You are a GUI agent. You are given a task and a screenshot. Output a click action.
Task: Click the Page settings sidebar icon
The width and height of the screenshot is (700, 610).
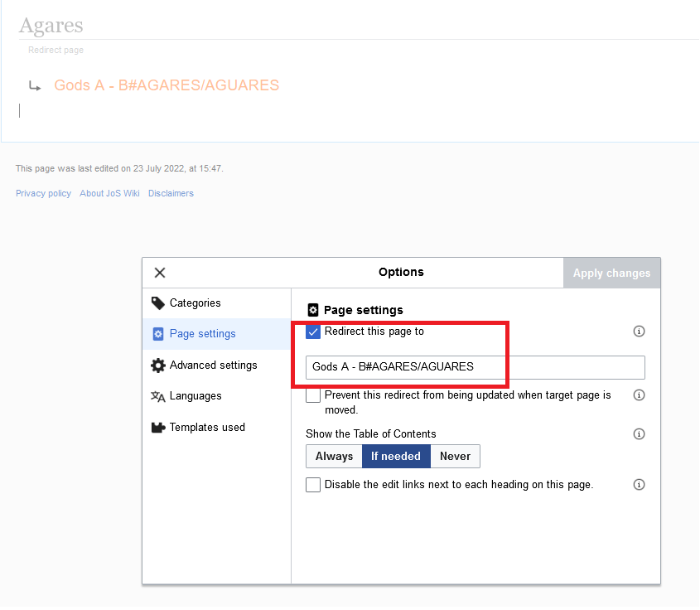tap(158, 334)
